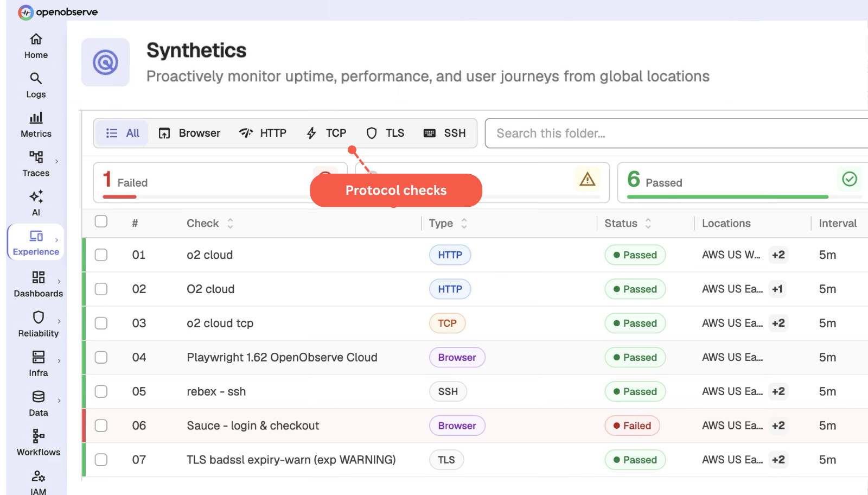Tick the TLS badssl expiry-warn row checkbox
The height and width of the screenshot is (495, 868).
101,460
